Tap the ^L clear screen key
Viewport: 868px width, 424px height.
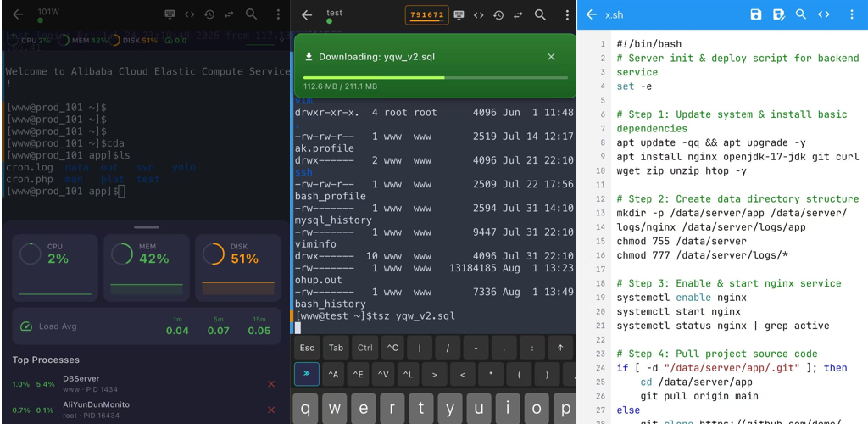click(x=408, y=374)
